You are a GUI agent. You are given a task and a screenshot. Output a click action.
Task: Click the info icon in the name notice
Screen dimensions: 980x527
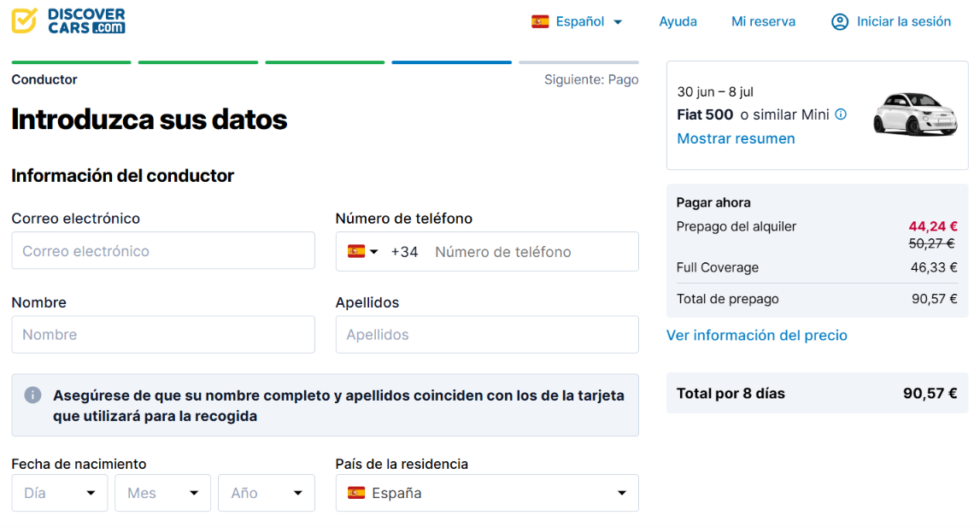(x=32, y=395)
